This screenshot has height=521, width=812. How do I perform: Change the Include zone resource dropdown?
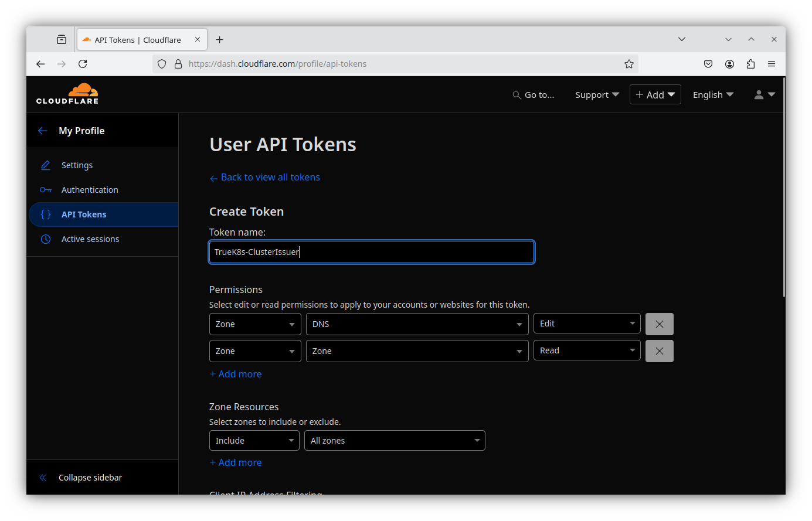click(x=254, y=441)
